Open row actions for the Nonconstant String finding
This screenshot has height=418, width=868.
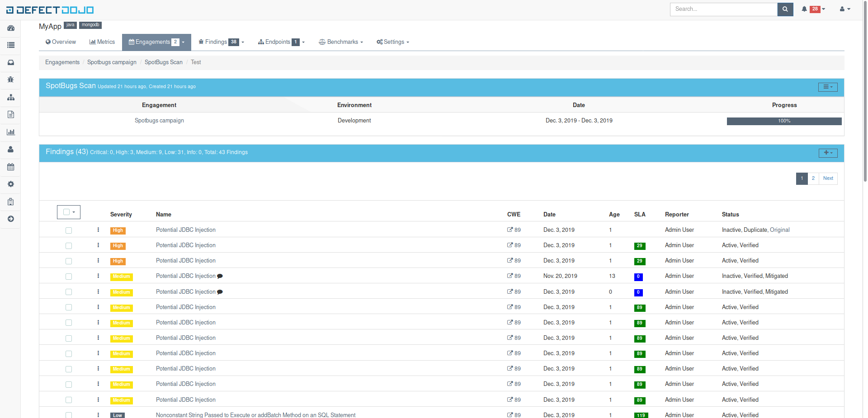tap(98, 414)
